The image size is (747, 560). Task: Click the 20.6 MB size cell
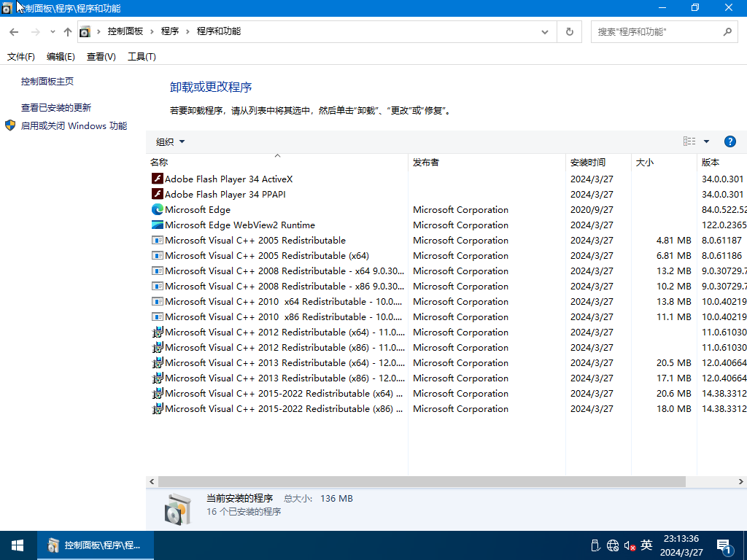tap(673, 393)
